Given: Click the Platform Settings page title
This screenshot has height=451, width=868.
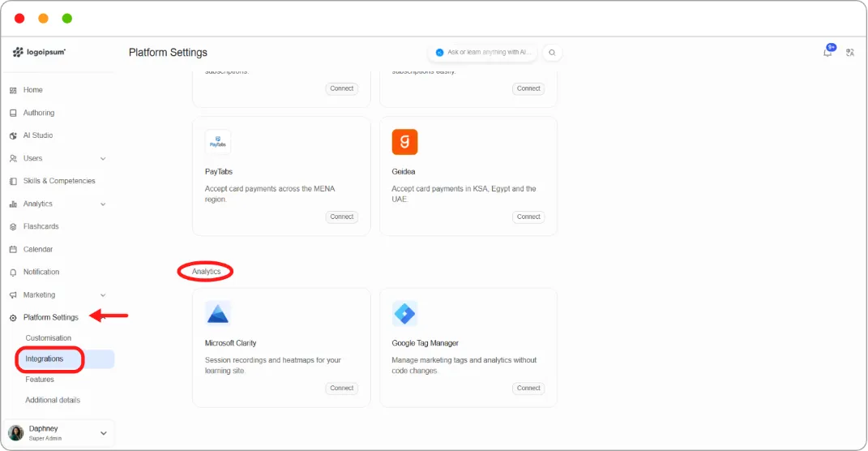Looking at the screenshot, I should click(x=168, y=52).
